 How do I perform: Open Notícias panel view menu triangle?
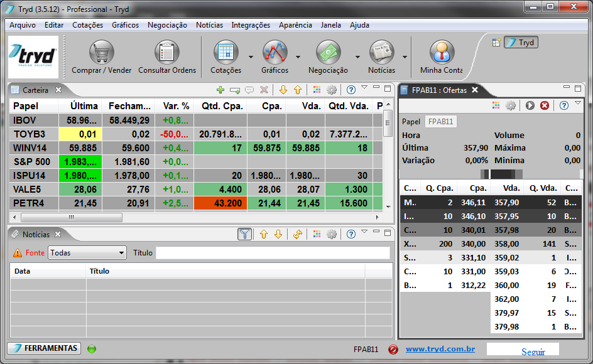click(x=364, y=232)
